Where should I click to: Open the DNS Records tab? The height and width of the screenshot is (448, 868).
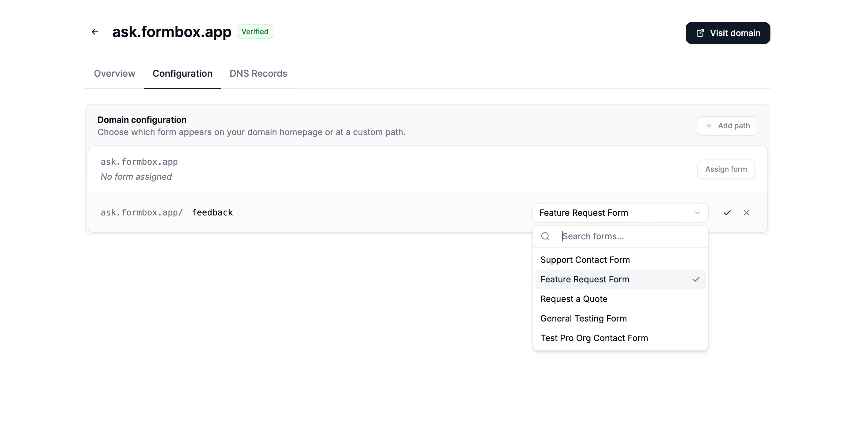[258, 73]
